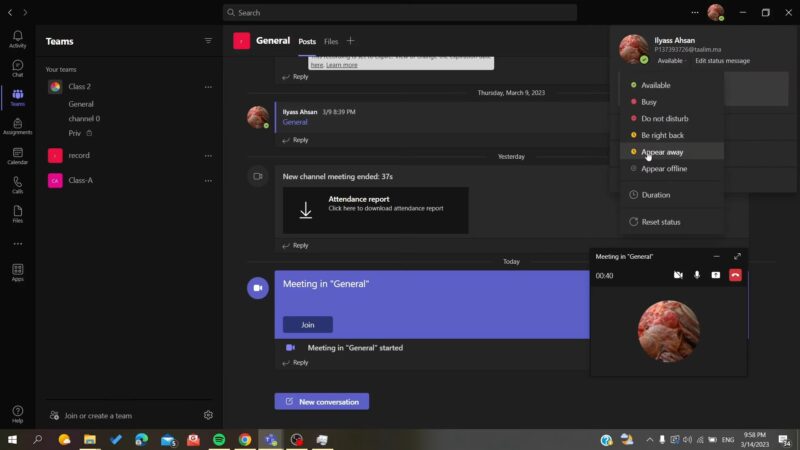Set status to Busy
The image size is (800, 450).
(671, 102)
